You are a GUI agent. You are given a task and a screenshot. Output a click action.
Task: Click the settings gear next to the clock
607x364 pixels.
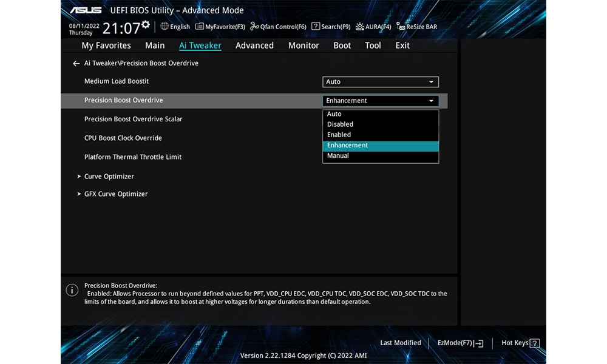pos(146,24)
